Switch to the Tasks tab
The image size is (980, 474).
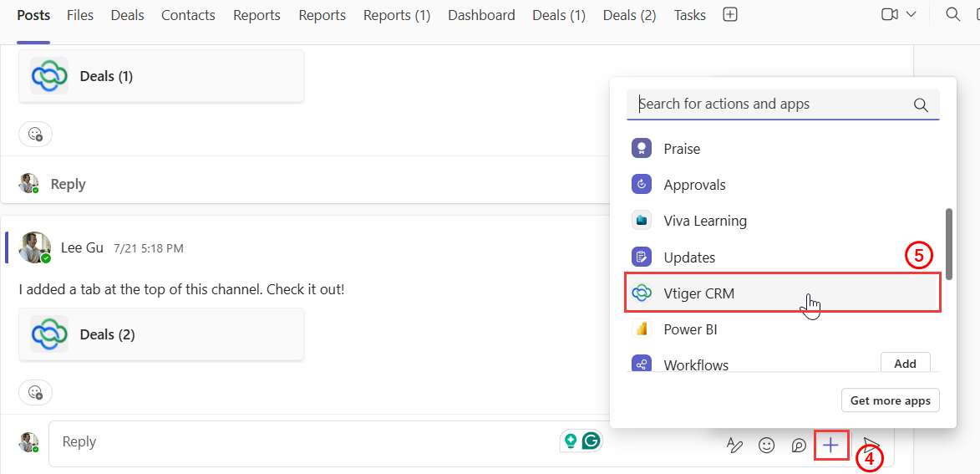point(690,16)
